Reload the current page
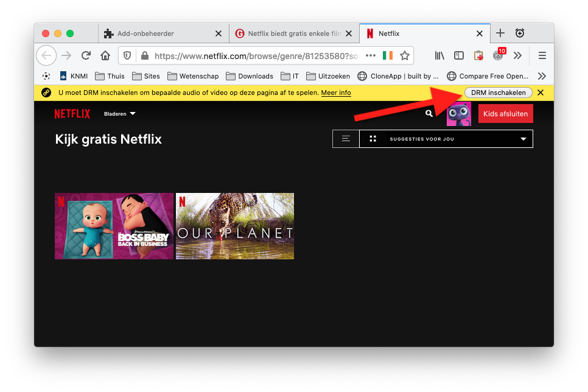Image resolution: width=588 pixels, height=392 pixels. (x=86, y=55)
